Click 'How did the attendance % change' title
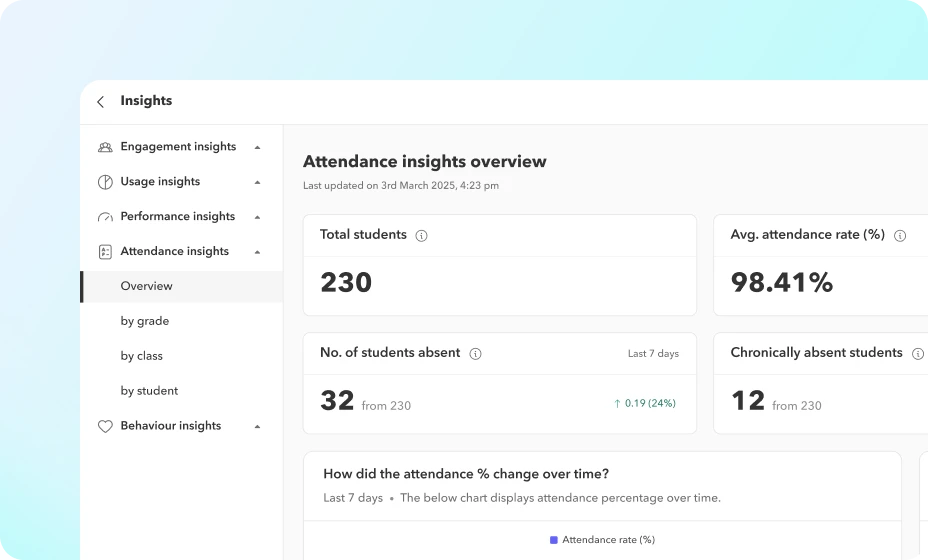The width and height of the screenshot is (928, 560). (x=466, y=474)
